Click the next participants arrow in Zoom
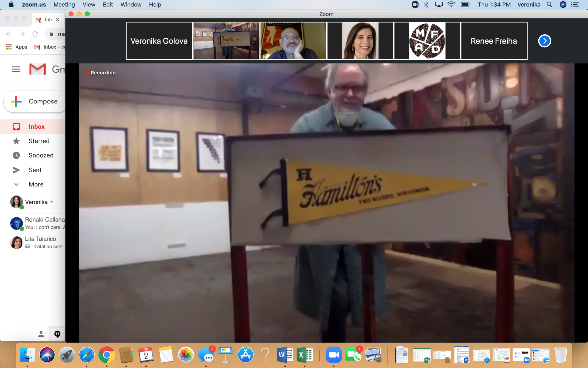This screenshot has height=368, width=588. pyautogui.click(x=545, y=41)
